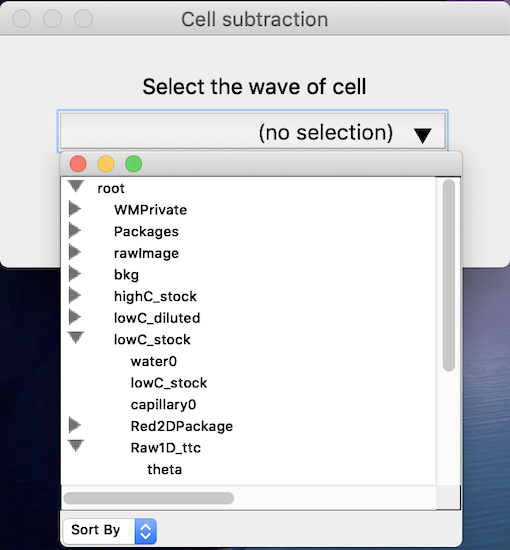Collapse the lowC_stock folder triangle
Image resolution: width=510 pixels, height=550 pixels.
coord(76,337)
